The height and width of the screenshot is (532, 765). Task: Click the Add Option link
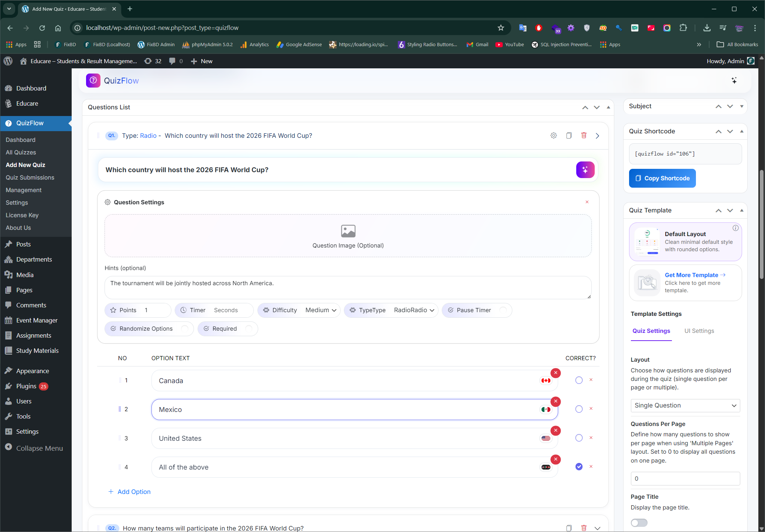130,492
